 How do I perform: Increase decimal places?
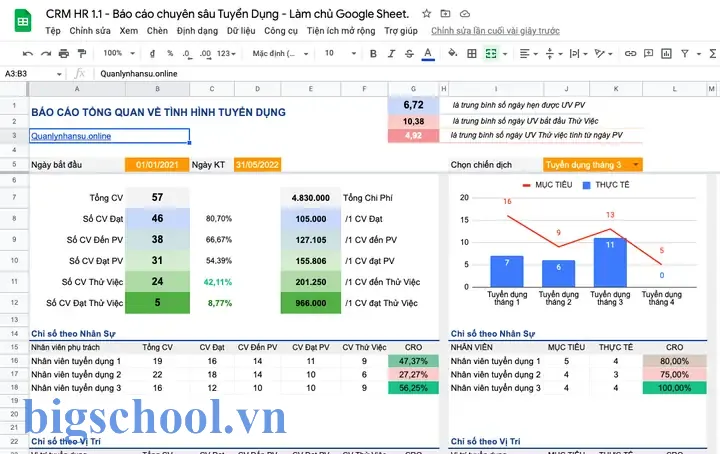205,54
